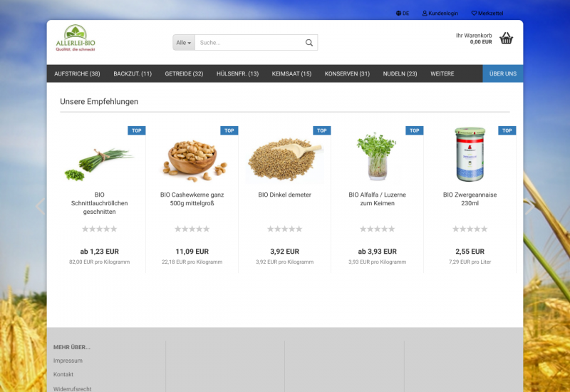Screen dimensions: 570x392
Task: Expand the Alle category search dropdown
Action: (184, 43)
